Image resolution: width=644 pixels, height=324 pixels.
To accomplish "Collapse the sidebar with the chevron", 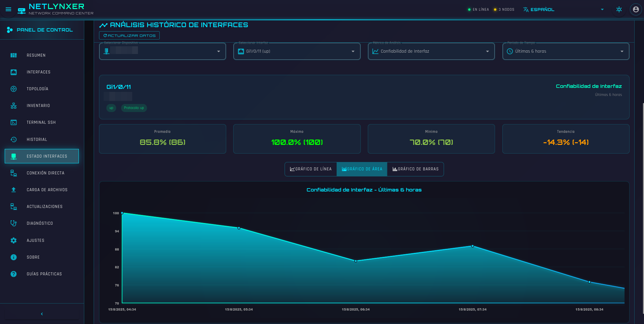I will point(42,314).
